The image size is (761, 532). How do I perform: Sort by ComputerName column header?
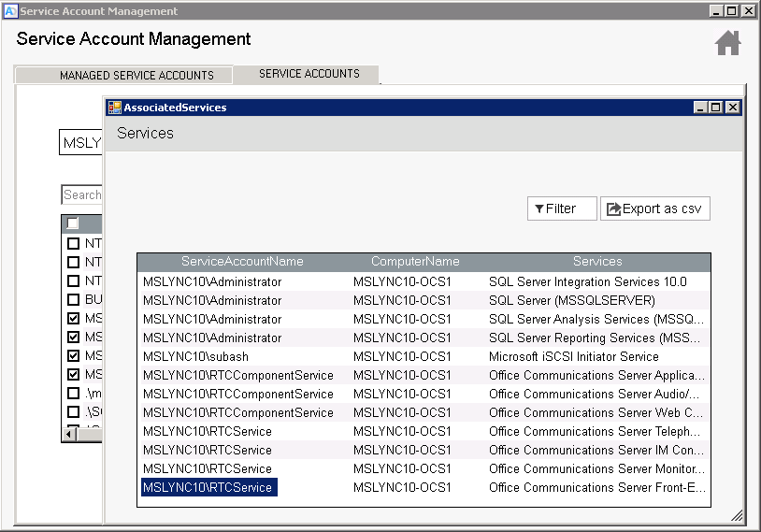point(415,262)
